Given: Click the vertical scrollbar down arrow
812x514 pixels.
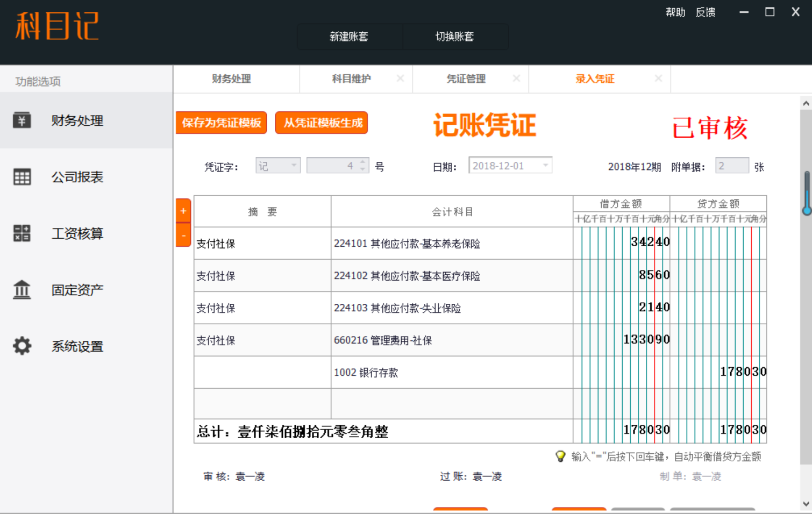Looking at the screenshot, I should click(x=806, y=504).
